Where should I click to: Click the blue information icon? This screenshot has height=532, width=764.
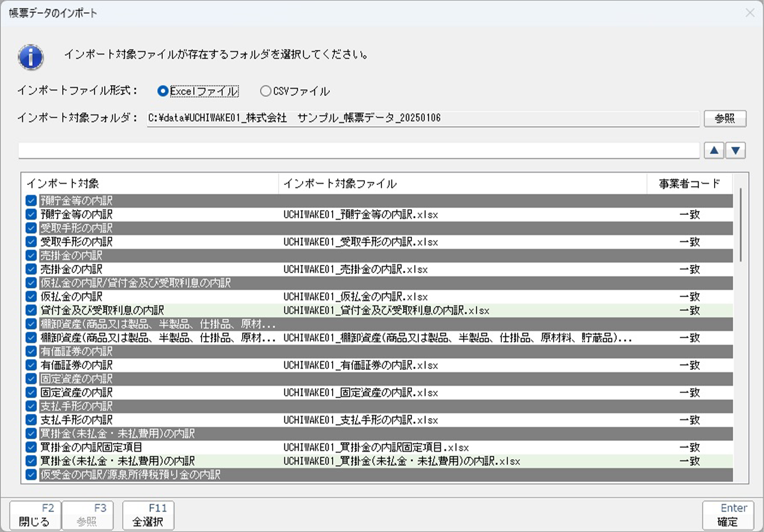coord(31,57)
